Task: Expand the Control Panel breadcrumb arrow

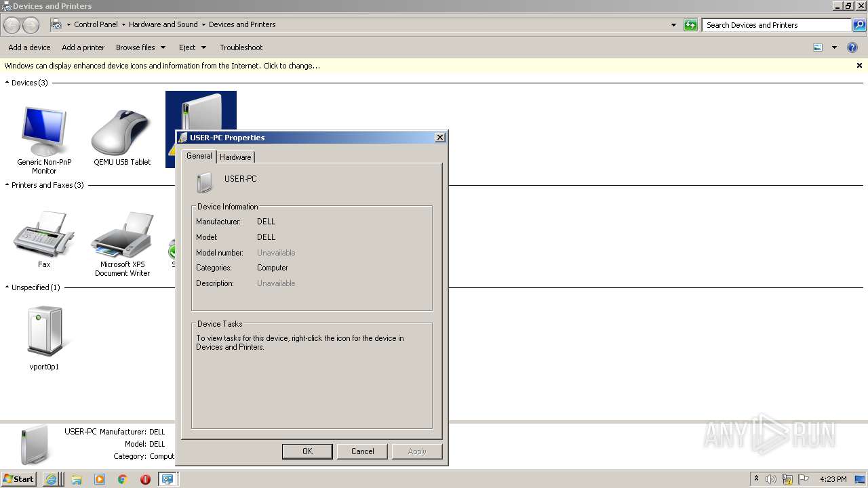Action: tap(123, 24)
